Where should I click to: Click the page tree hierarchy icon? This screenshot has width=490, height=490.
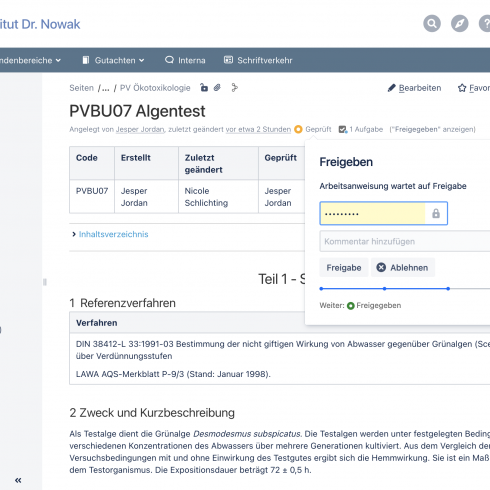point(235,88)
